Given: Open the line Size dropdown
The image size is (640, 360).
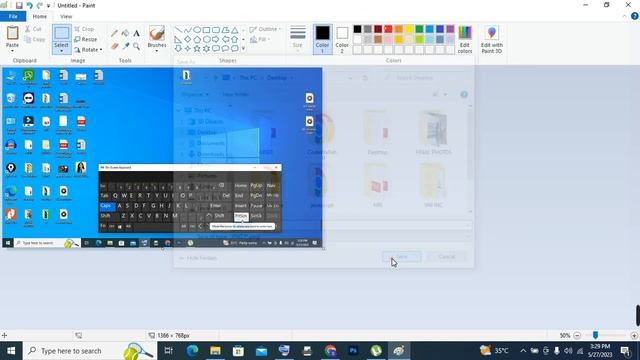Looking at the screenshot, I should click(x=298, y=38).
